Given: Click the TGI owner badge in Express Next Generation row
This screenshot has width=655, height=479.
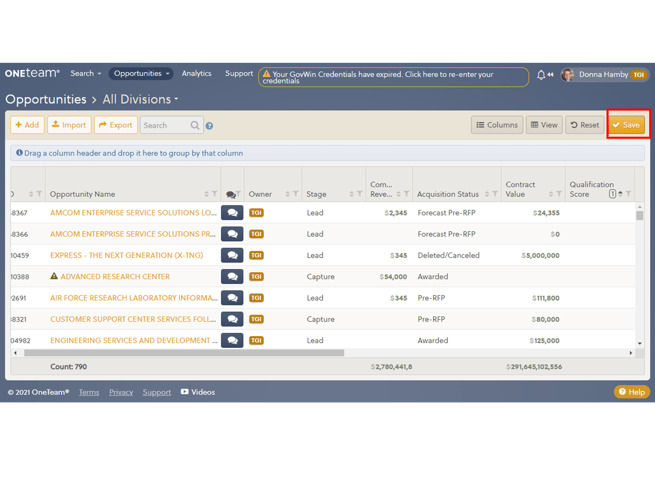Looking at the screenshot, I should pyautogui.click(x=256, y=255).
